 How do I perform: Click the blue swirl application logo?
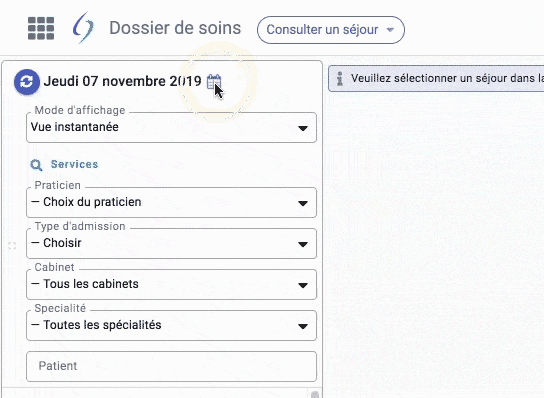83,27
